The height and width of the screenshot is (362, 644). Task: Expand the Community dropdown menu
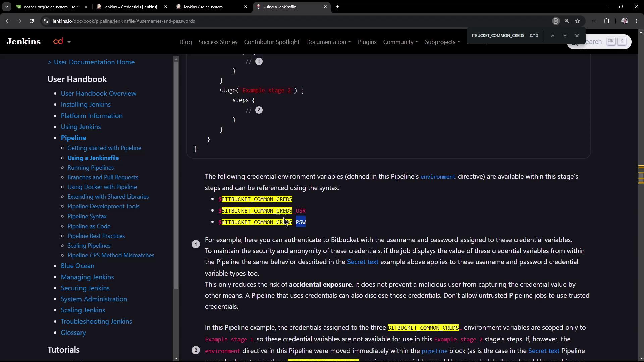pos(400,42)
